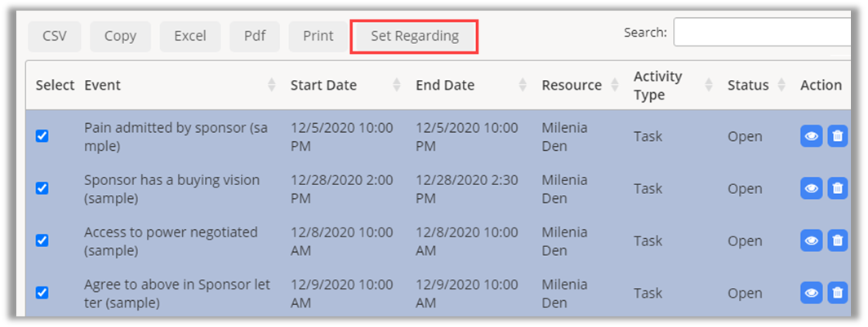View the 'Sponsor has a buying vision' event
Image resolution: width=868 pixels, height=327 pixels.
tap(811, 188)
